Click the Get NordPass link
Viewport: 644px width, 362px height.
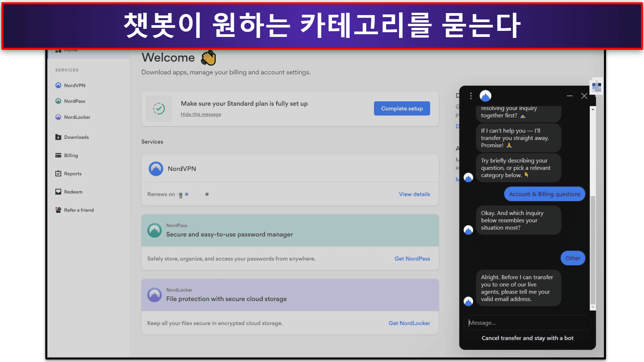[412, 259]
